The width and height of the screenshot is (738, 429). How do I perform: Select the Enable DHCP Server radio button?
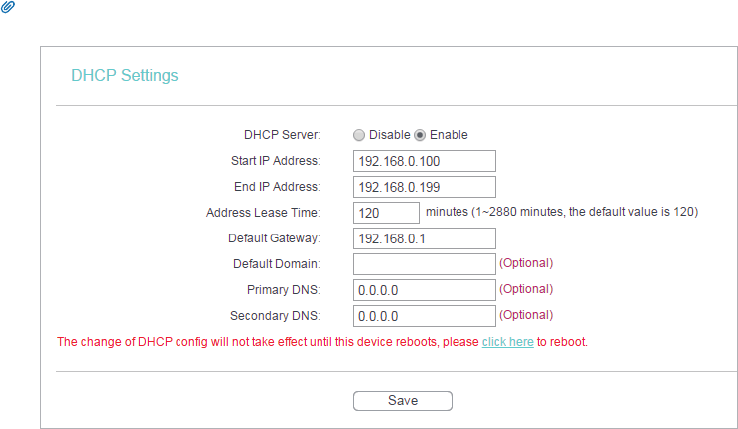click(420, 135)
